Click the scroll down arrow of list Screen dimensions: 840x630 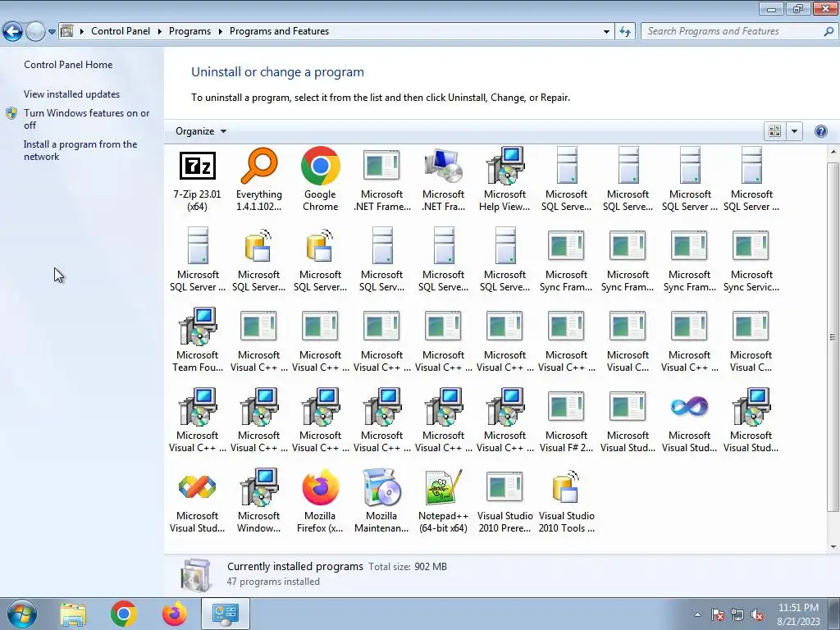tap(833, 547)
